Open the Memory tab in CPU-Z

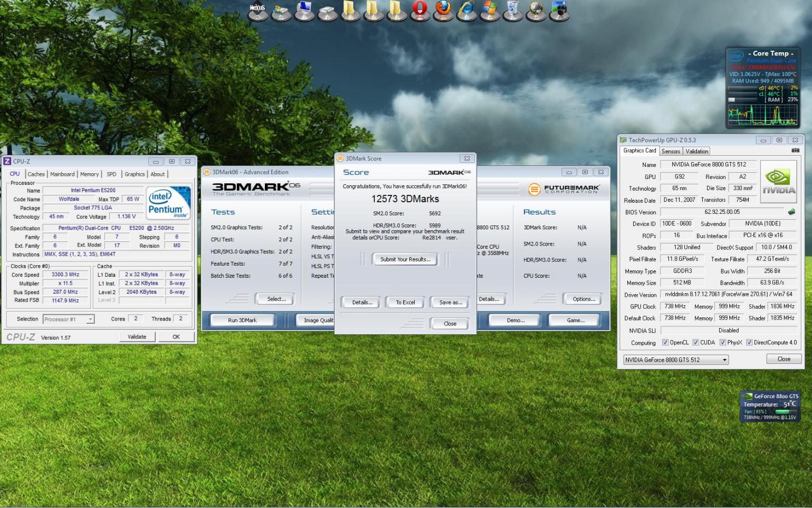89,174
